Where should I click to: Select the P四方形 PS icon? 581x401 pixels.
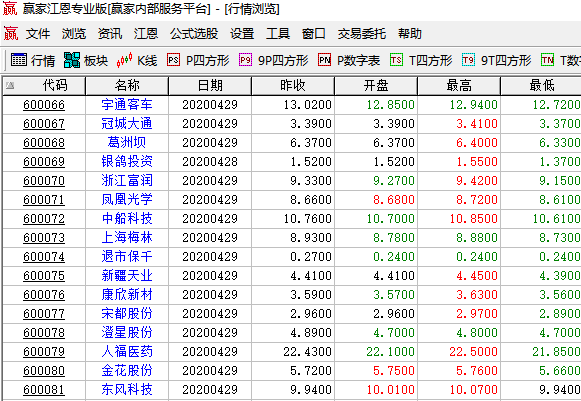click(173, 60)
